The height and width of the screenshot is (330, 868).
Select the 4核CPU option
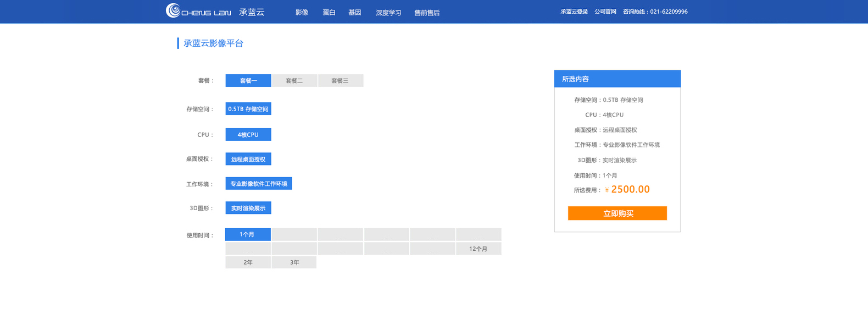click(248, 135)
